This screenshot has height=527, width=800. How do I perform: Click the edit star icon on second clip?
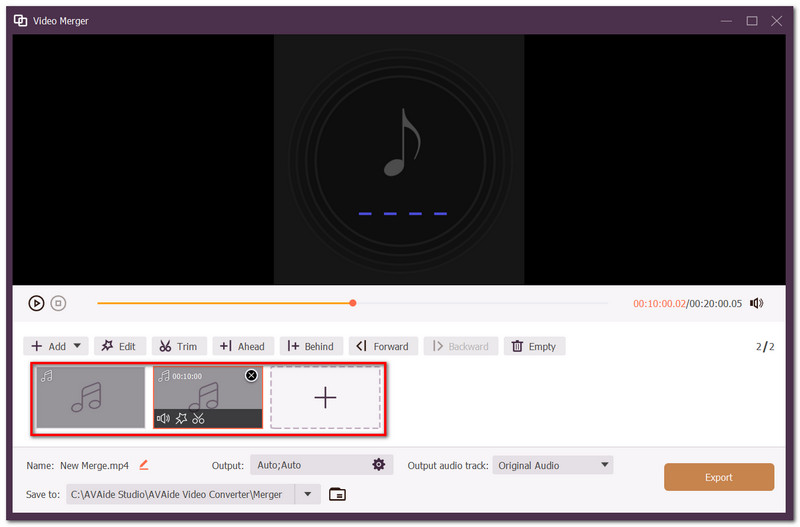pyautogui.click(x=181, y=419)
